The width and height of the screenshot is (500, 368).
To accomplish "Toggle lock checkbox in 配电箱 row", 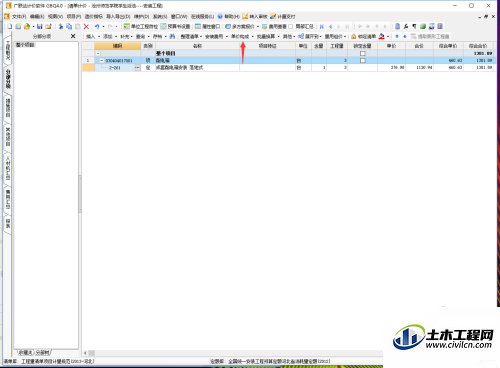I will click(363, 61).
